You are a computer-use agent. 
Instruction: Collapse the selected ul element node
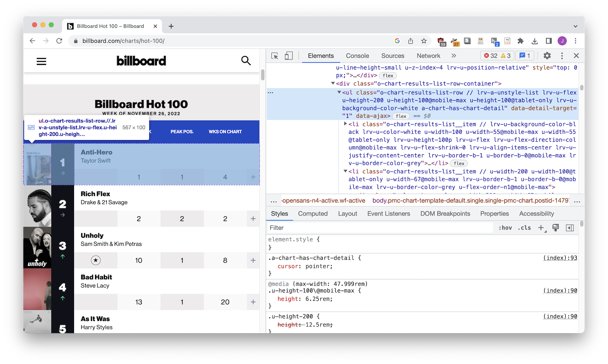(x=339, y=92)
